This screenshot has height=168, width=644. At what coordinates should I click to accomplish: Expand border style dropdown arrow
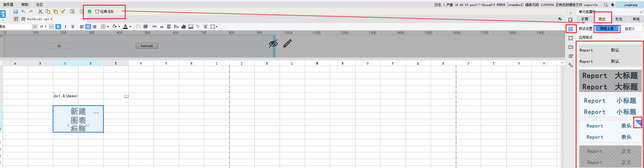pos(108,27)
